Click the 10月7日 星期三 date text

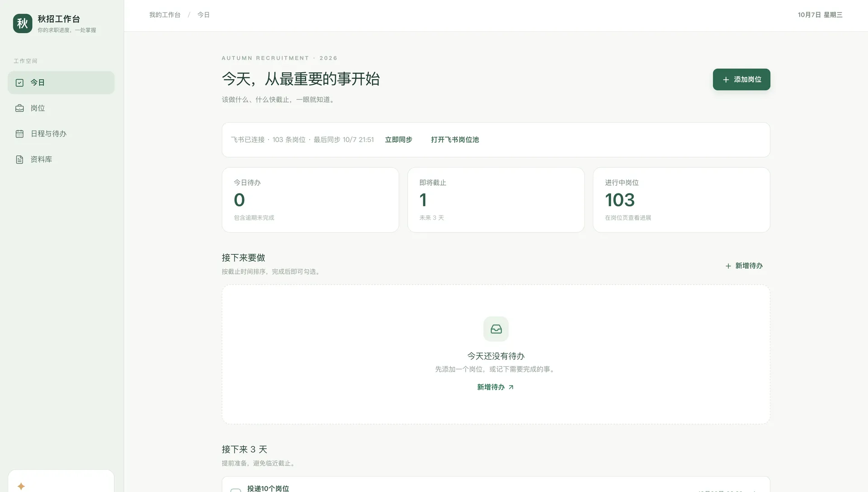tap(820, 15)
